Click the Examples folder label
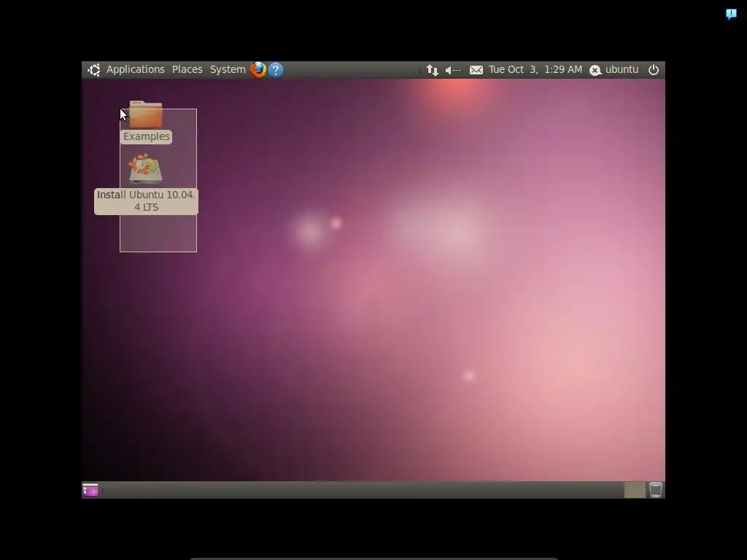The height and width of the screenshot is (560, 747). pyautogui.click(x=146, y=136)
